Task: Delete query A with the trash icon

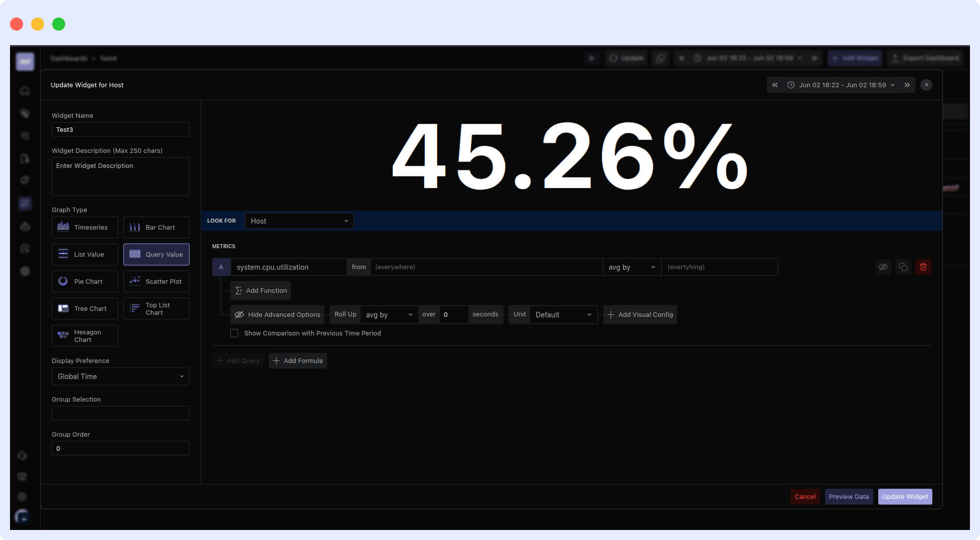Action: pos(923,267)
